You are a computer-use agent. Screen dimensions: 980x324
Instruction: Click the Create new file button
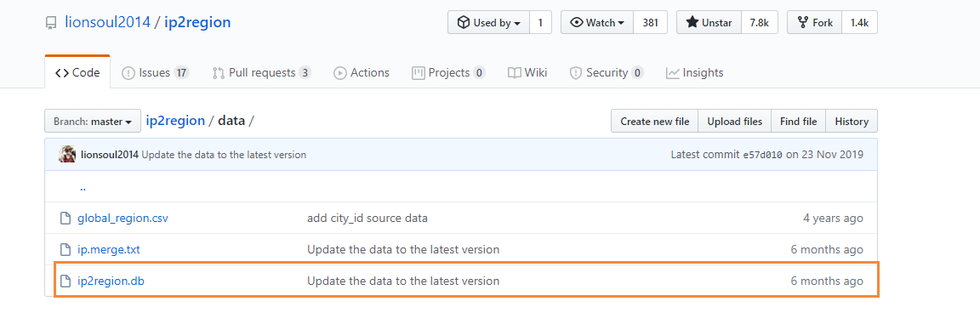point(654,121)
